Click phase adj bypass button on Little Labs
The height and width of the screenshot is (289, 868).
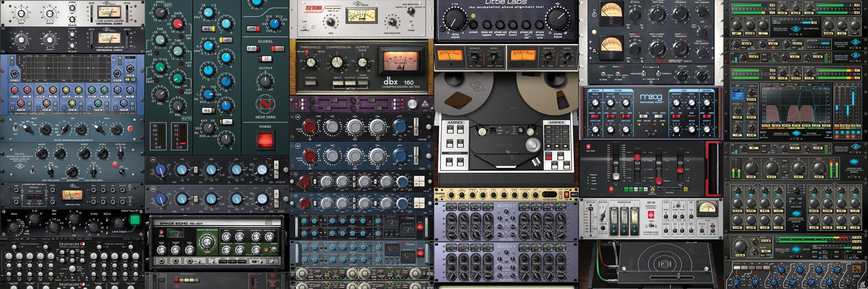point(500,24)
